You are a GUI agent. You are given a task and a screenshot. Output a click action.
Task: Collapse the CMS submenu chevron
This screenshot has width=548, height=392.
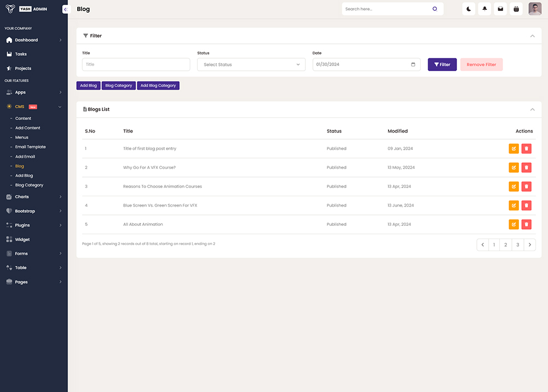(60, 107)
